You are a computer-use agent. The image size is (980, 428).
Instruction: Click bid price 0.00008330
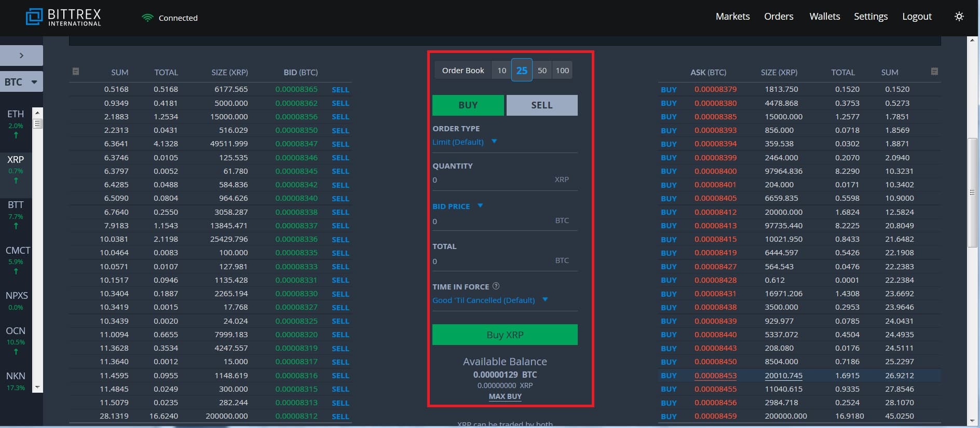coord(296,294)
